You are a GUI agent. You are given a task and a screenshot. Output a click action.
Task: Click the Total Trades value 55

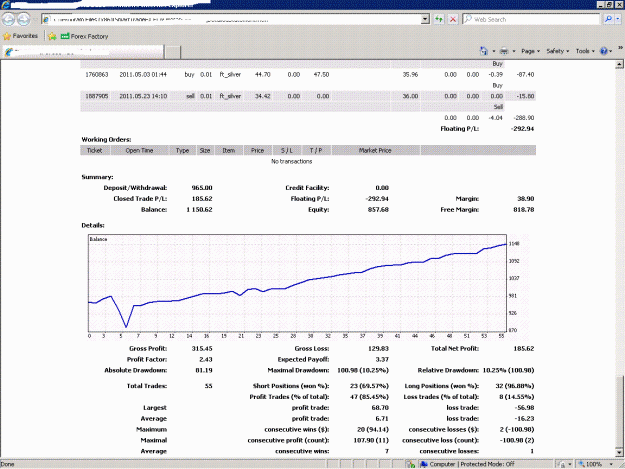pyautogui.click(x=208, y=386)
